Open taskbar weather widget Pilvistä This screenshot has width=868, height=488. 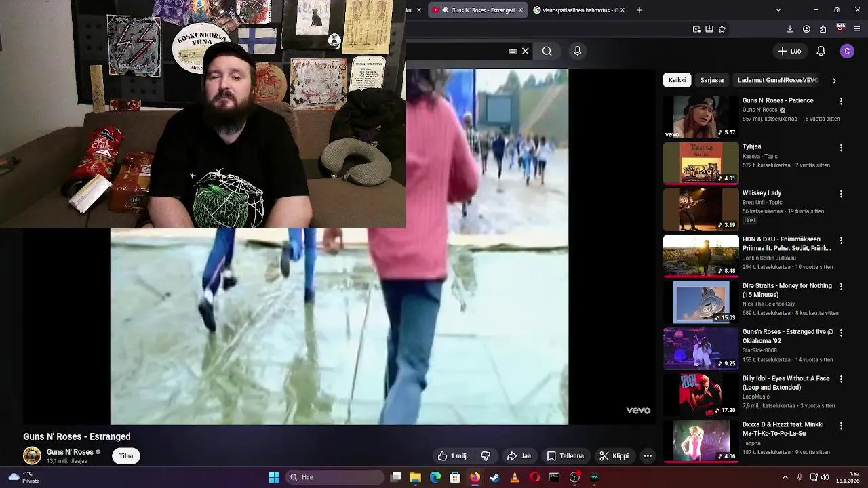(x=23, y=477)
